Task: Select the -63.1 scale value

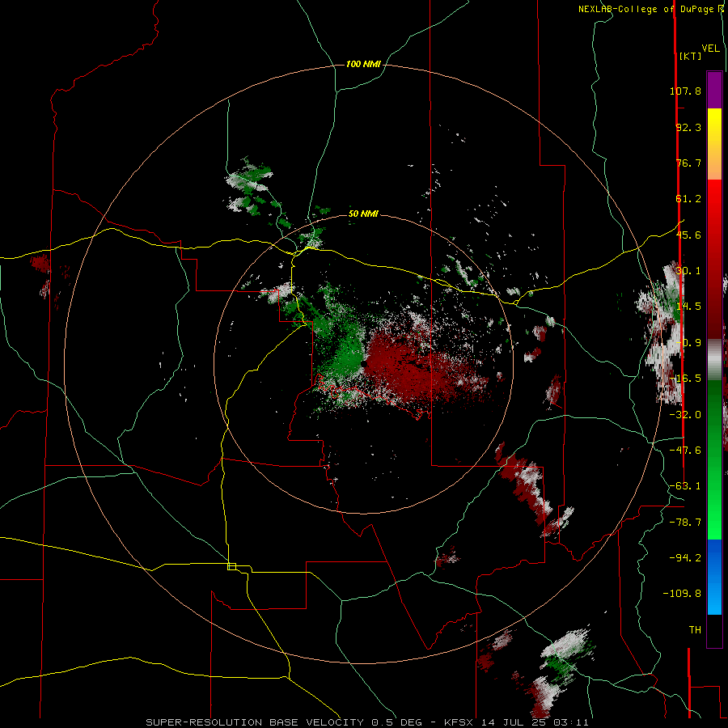Action: pos(685,486)
